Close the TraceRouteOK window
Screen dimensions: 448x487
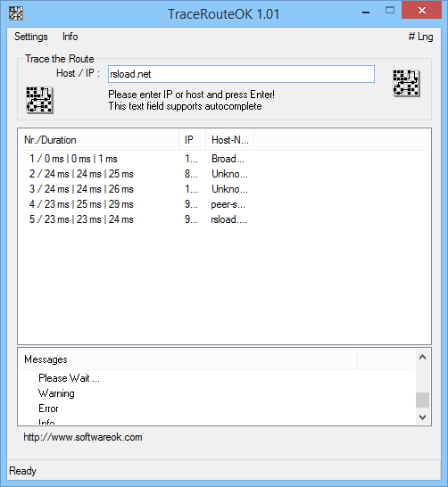(x=421, y=10)
